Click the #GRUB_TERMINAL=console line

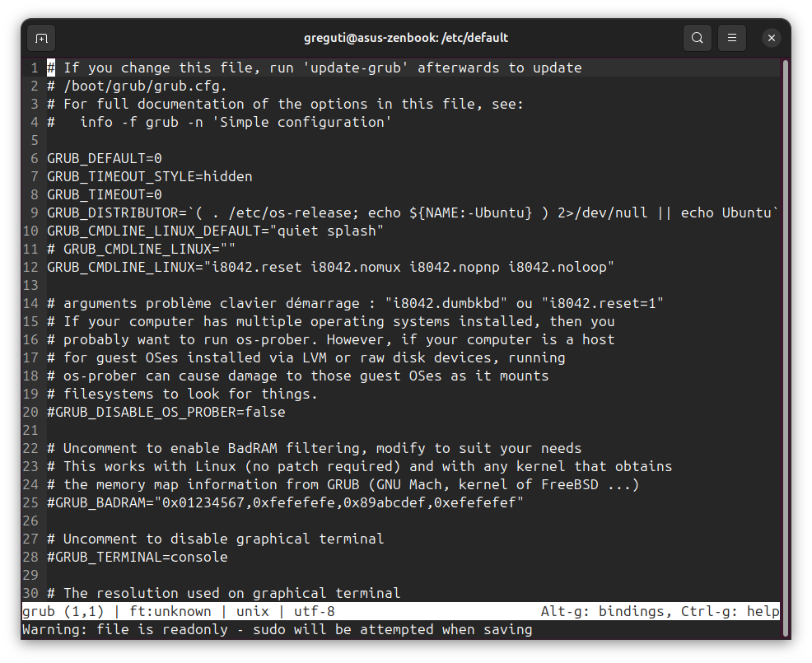(x=138, y=558)
